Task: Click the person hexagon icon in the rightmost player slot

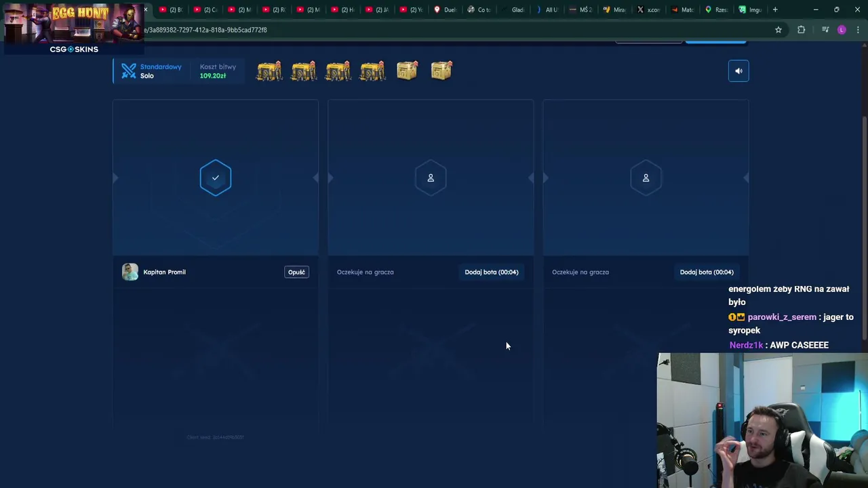Action: pos(646,178)
